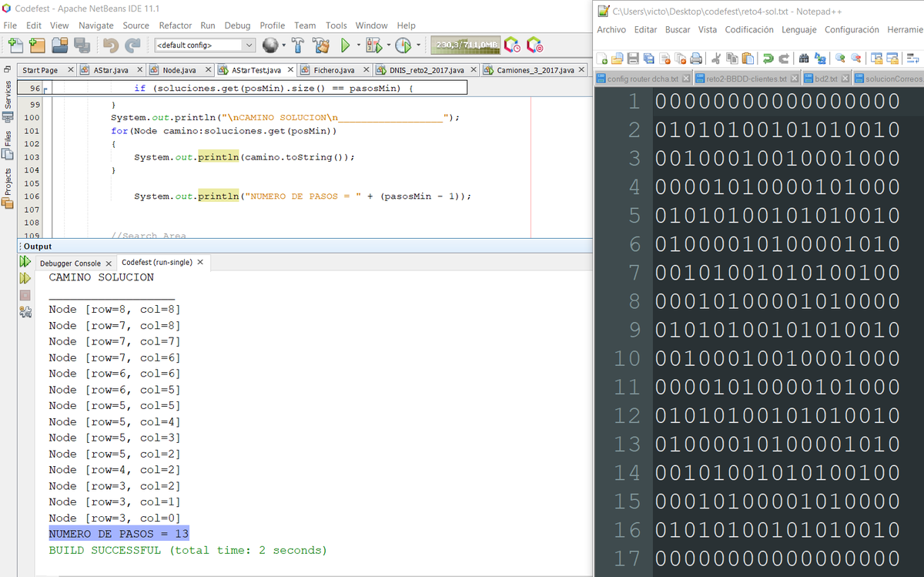This screenshot has width=924, height=577.
Task: Click the Save All icon in NetBeans toolbar
Action: 82,45
